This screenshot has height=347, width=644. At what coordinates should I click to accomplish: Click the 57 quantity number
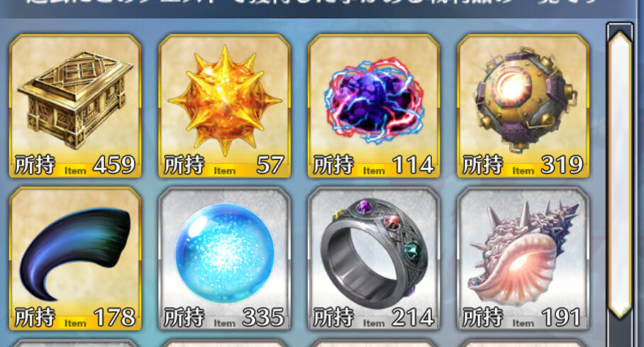pos(270,165)
